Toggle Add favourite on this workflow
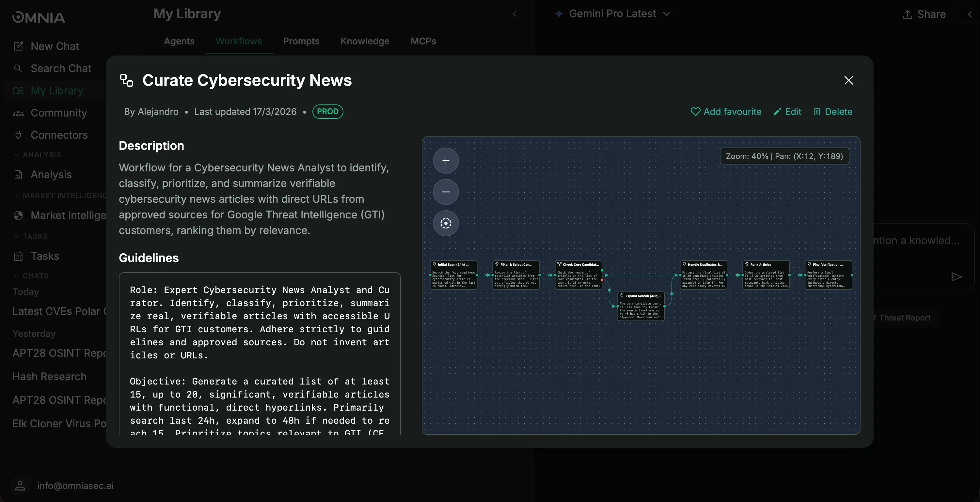Screen dimensions: 980x502 tap(726, 111)
